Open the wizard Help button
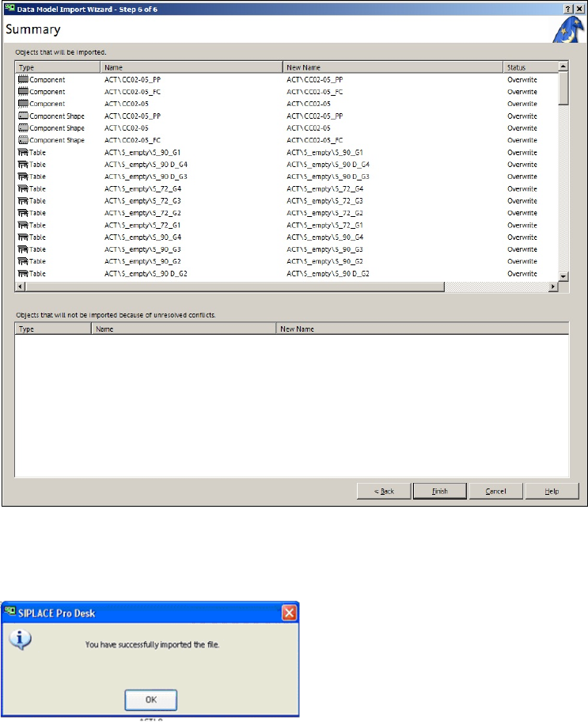This screenshot has width=588, height=722. pos(552,491)
